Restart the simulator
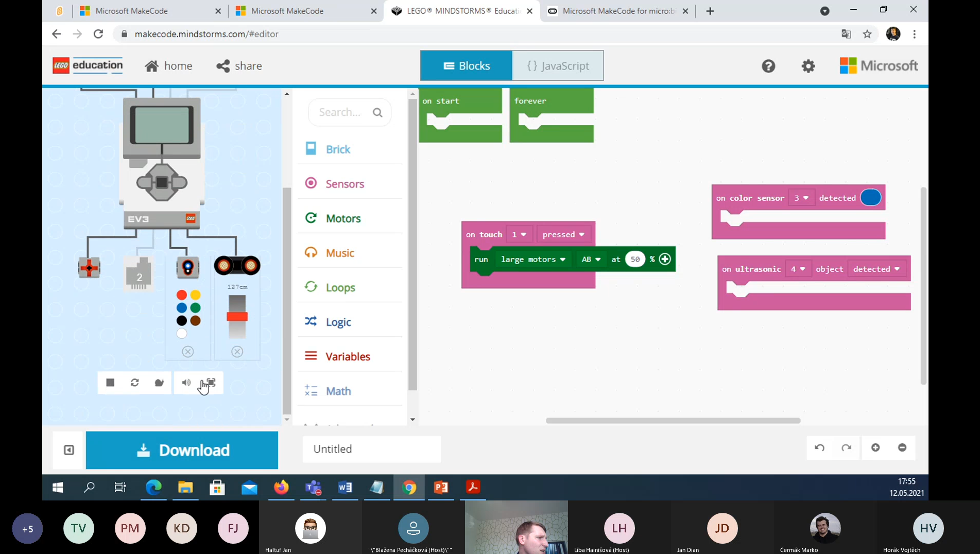This screenshot has width=980, height=554. click(x=135, y=383)
